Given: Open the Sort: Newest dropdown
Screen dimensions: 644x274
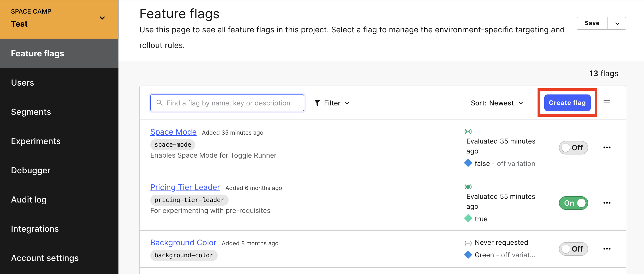Looking at the screenshot, I should pos(497,103).
